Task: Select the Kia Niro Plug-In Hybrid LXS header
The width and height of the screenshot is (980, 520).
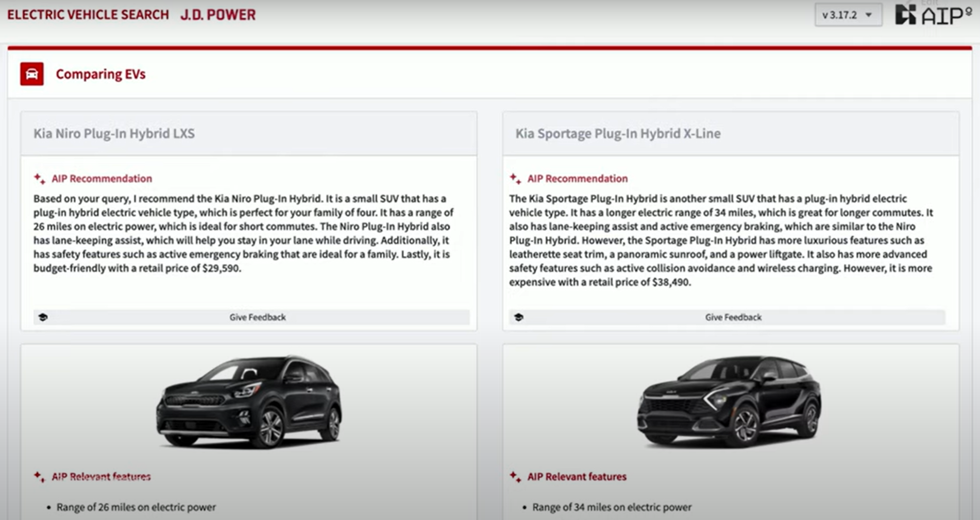Action: point(114,133)
